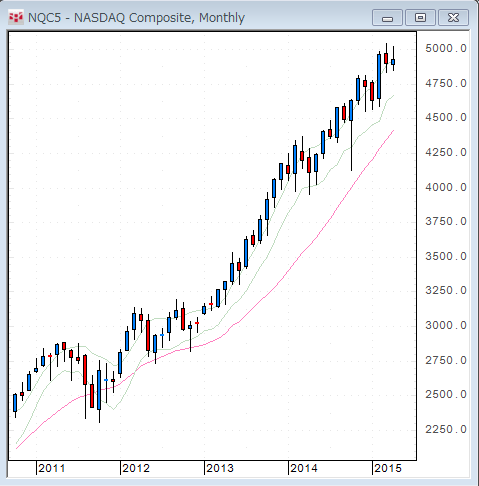The width and height of the screenshot is (479, 486).
Task: Close the NQC5 chart window
Action: point(453,18)
